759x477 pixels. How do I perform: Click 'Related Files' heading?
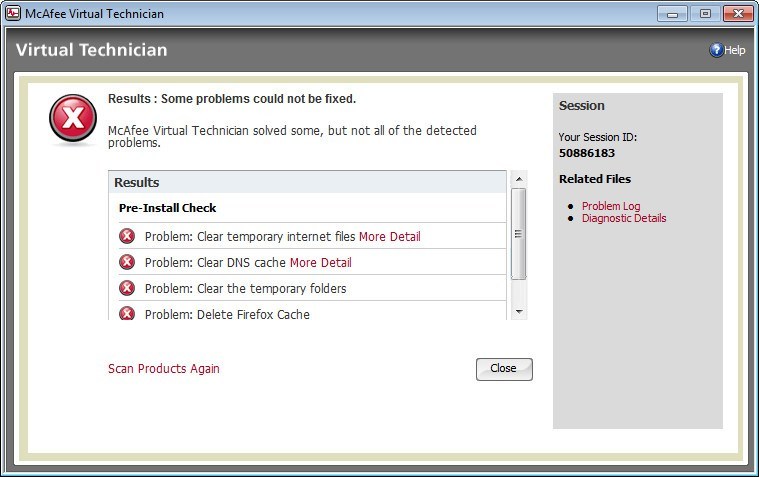tap(595, 179)
